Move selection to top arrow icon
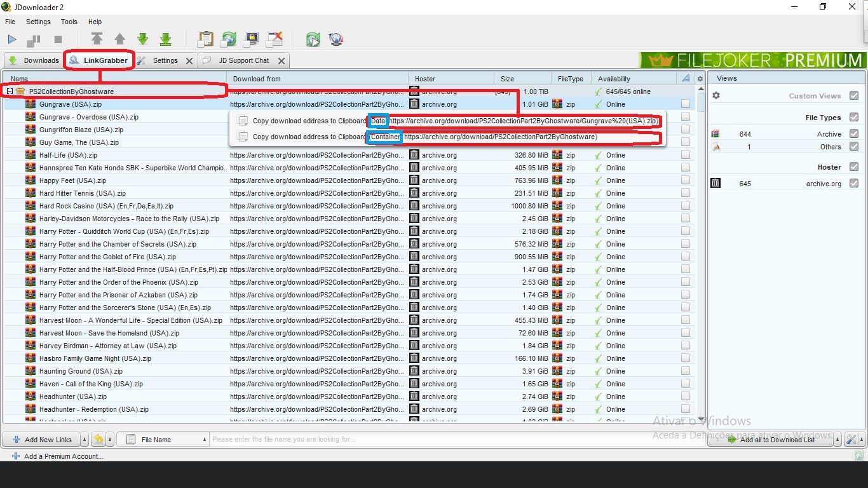Viewport: 868px width, 488px height. 97,39
